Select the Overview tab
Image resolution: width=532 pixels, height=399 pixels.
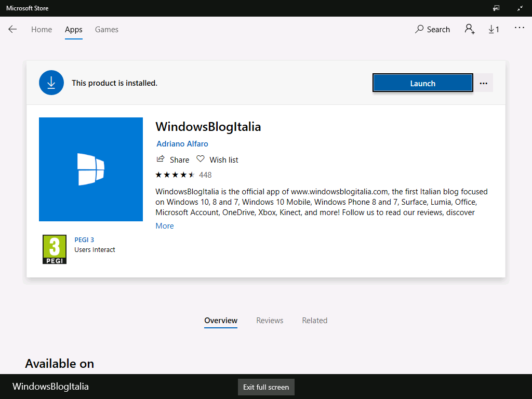pos(221,321)
